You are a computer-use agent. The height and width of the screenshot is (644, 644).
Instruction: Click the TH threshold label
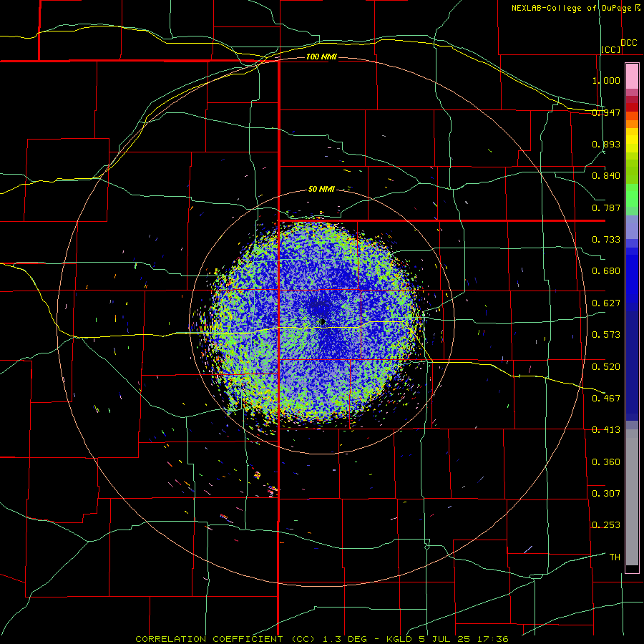pos(615,557)
